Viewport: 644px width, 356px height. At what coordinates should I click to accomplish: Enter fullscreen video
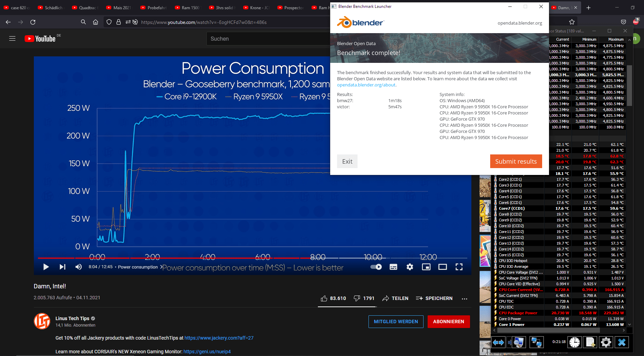pos(459,267)
